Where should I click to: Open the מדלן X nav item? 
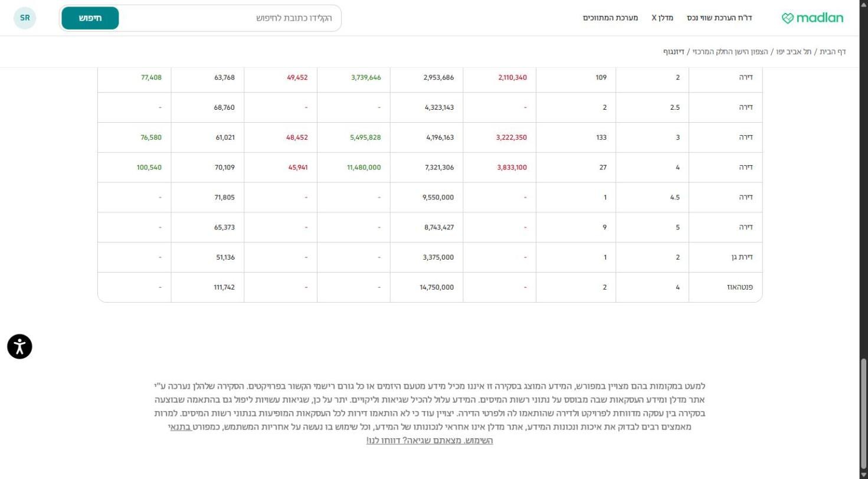[x=662, y=18]
